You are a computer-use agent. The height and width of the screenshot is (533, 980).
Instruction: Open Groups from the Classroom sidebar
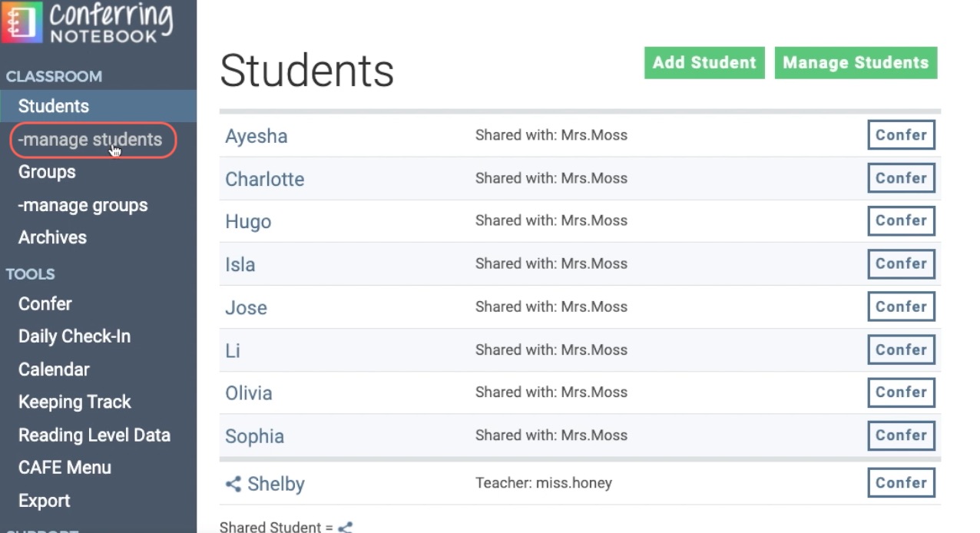46,172
